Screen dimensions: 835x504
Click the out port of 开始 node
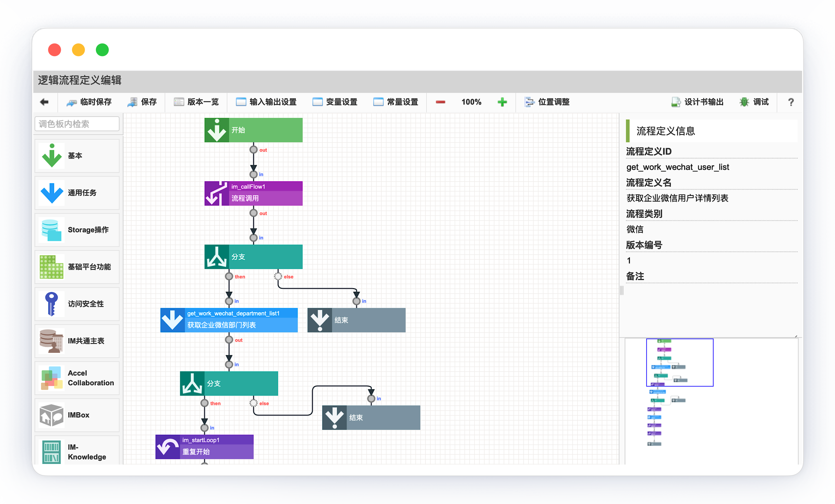point(254,149)
